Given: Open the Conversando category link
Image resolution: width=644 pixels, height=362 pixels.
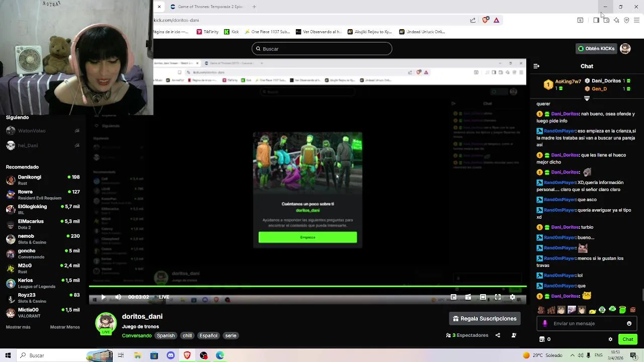Looking at the screenshot, I should 136,336.
